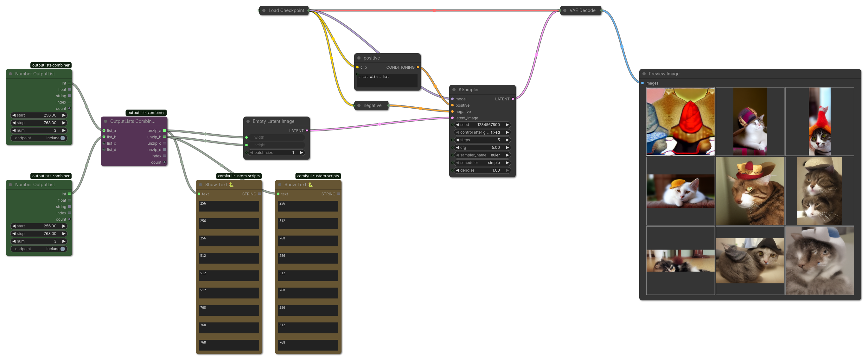Click the outputlists-combiner badge above upper Number OutputList
The height and width of the screenshot is (361, 868).
[51, 65]
